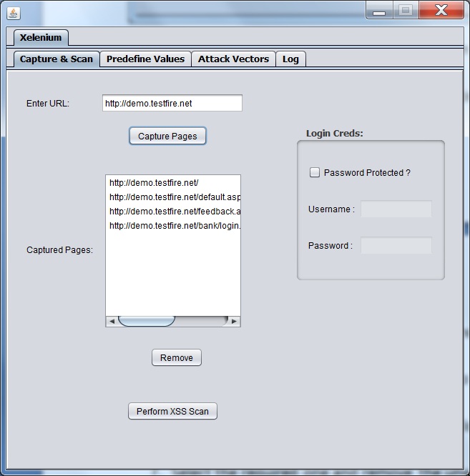Screen dimensions: 470x476
Task: Click the Java icon in title bar
Action: [14, 12]
